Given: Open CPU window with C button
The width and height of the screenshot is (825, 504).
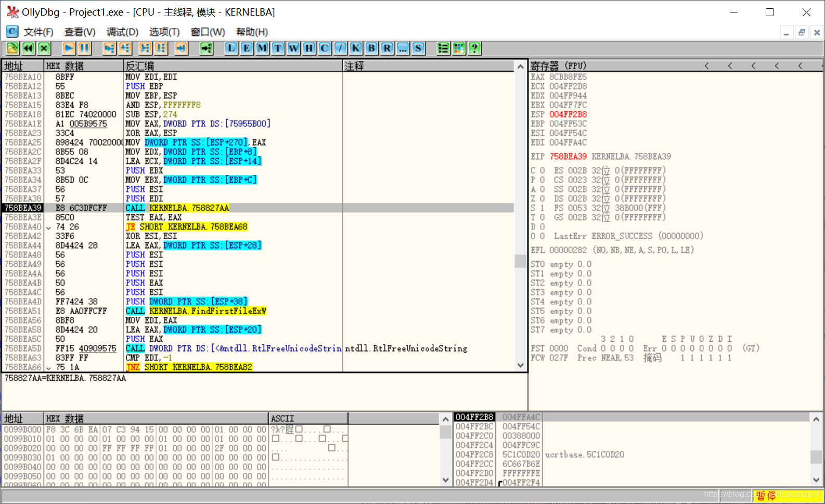Looking at the screenshot, I should 325,48.
